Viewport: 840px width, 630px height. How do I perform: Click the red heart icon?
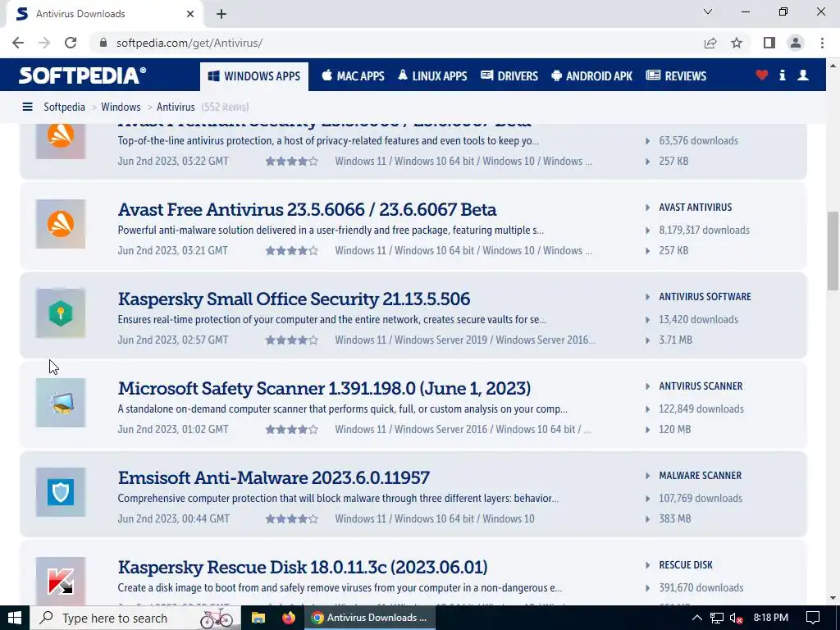[x=762, y=75]
